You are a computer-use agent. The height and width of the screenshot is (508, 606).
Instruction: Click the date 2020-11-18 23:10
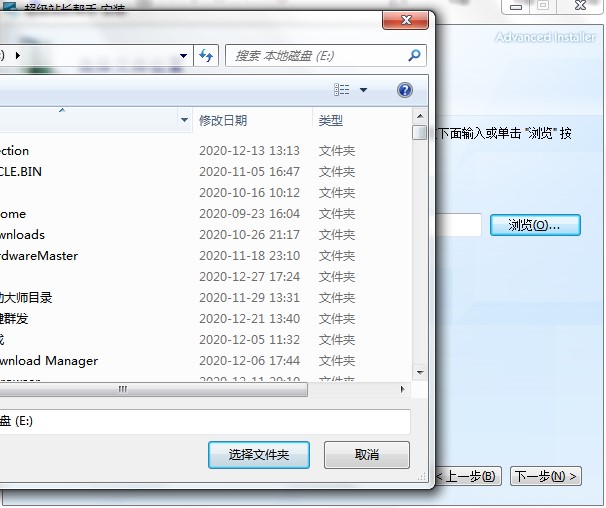[249, 256]
